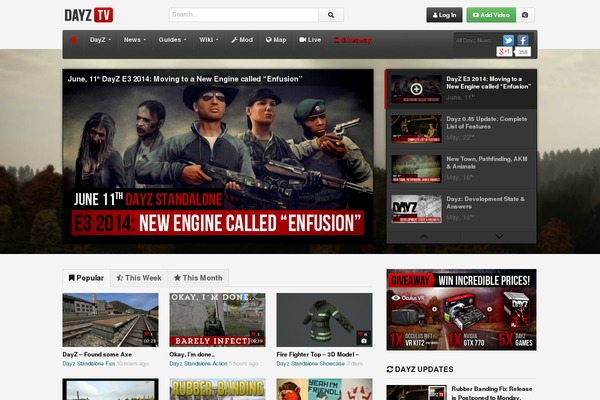Click the Add Video button
The image size is (600, 400).
point(491,15)
